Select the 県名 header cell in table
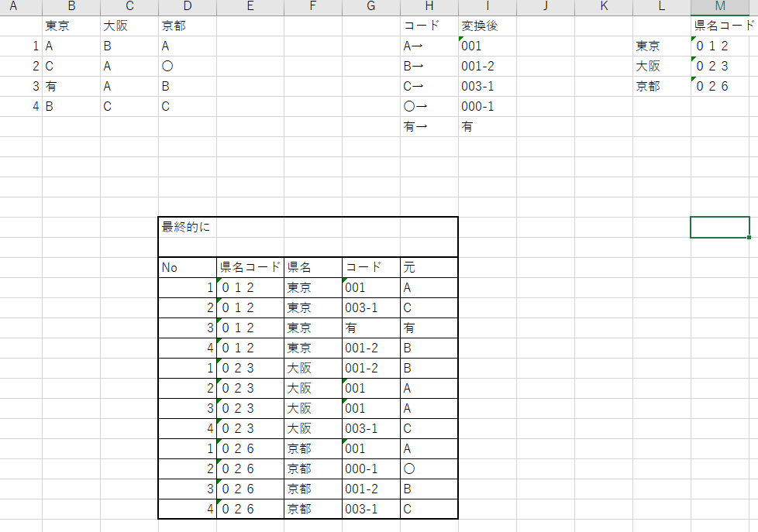 pyautogui.click(x=312, y=268)
